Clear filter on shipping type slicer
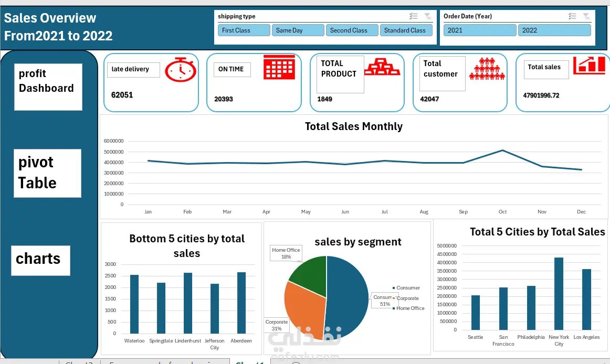Screen dimensions: 610x364 point(428,16)
